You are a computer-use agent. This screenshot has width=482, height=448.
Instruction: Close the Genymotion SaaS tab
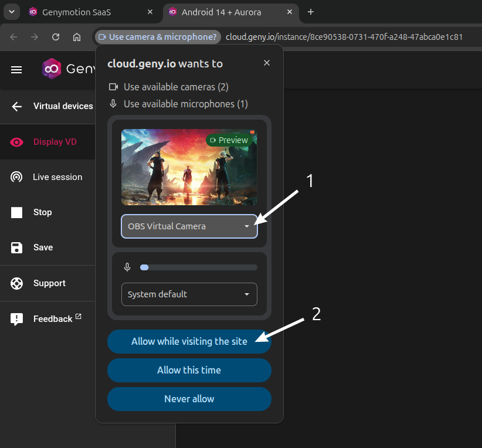pos(150,12)
